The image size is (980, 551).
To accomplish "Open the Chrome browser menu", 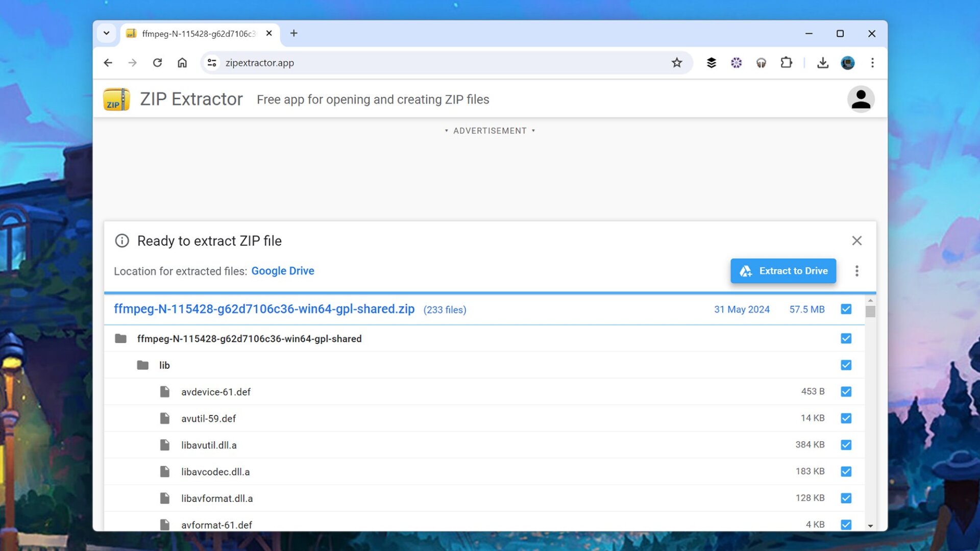I will pyautogui.click(x=872, y=62).
